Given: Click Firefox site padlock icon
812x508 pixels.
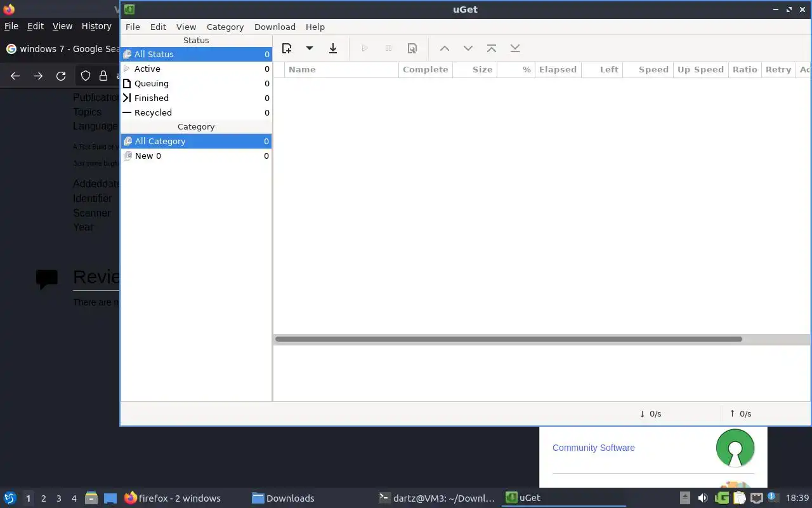Looking at the screenshot, I should (x=103, y=76).
